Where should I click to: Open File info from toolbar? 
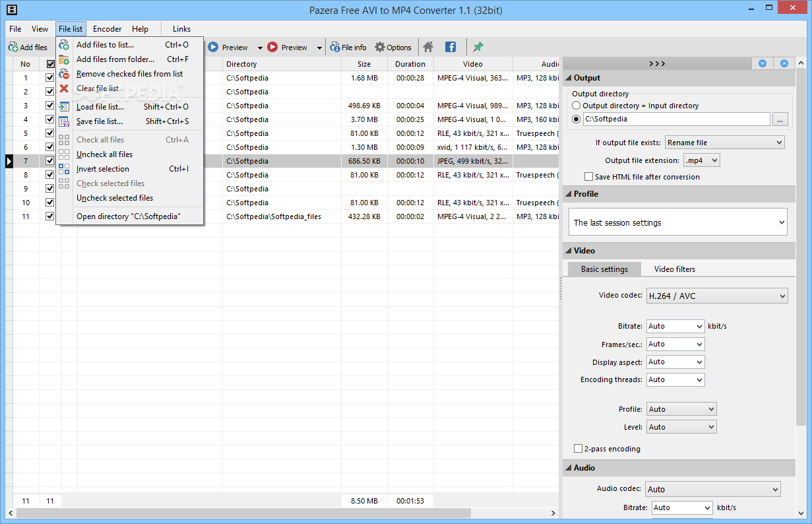[349, 47]
